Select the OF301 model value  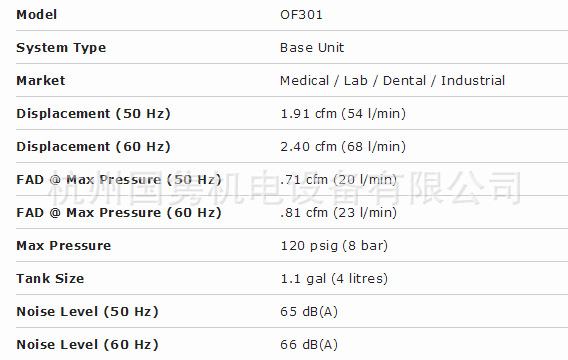[x=301, y=15]
